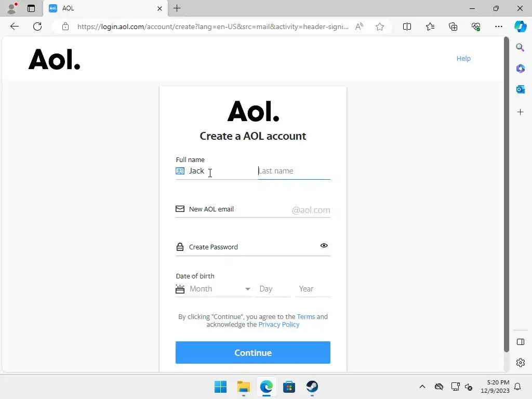Click the OneDrive cloud tray icon

tap(438, 387)
